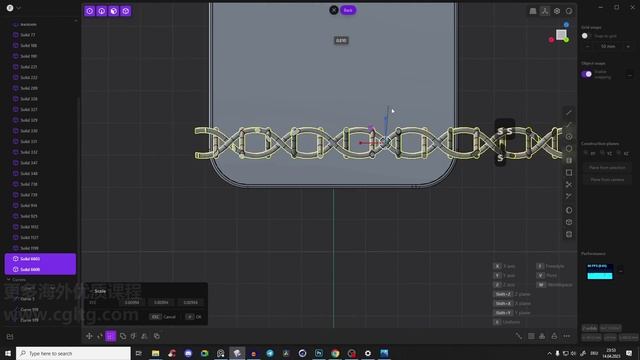Screen dimensions: 640x360
Task: Click the green Y axis orientation dot
Action: coord(567,40)
